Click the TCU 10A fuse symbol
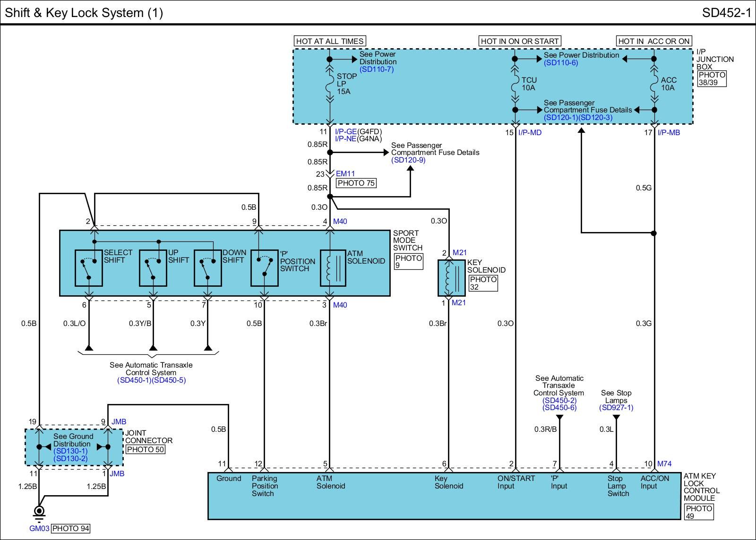This screenshot has width=756, height=540. (x=515, y=84)
